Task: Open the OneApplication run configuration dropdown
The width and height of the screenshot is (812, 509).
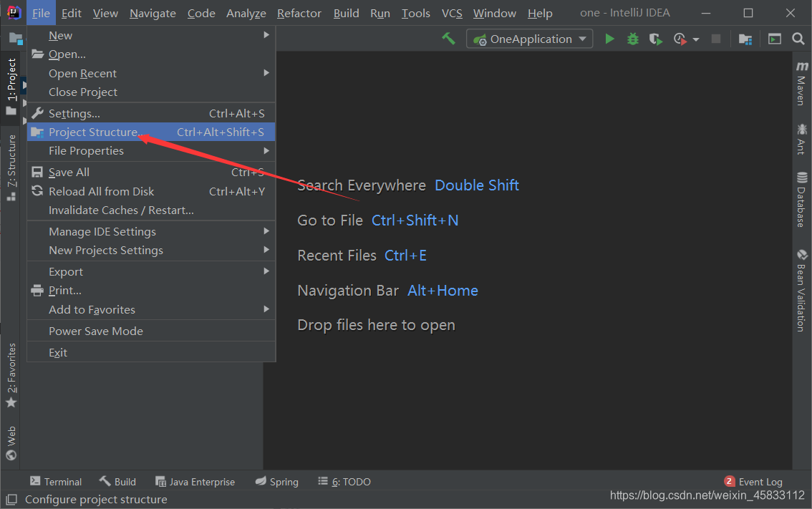Action: point(530,39)
